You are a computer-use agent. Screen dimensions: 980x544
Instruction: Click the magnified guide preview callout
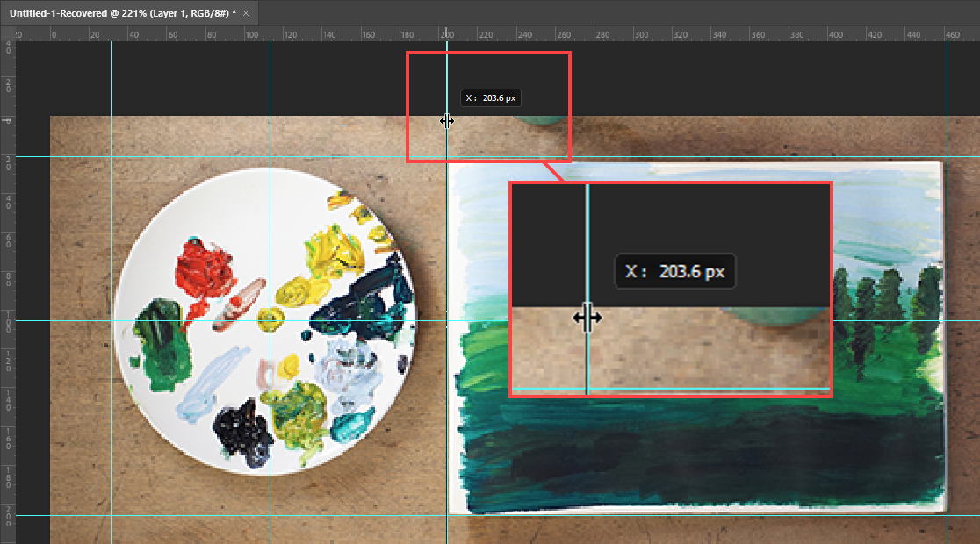671,290
